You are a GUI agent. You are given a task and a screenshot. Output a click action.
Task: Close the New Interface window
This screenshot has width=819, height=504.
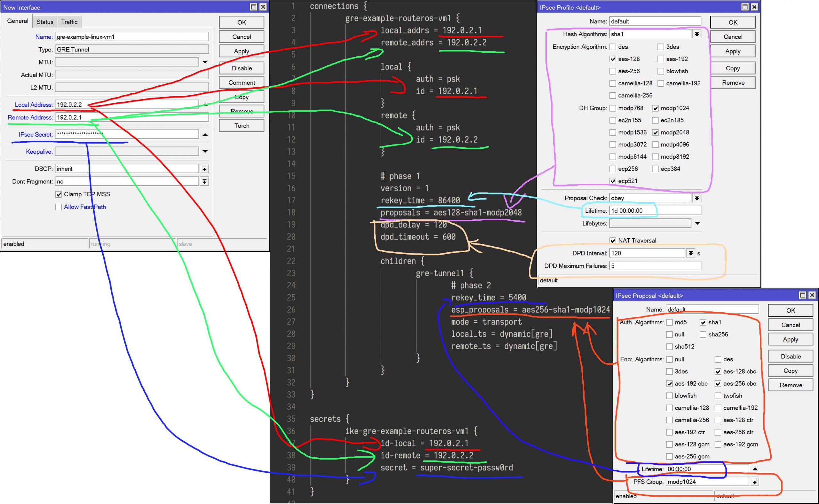(x=263, y=7)
